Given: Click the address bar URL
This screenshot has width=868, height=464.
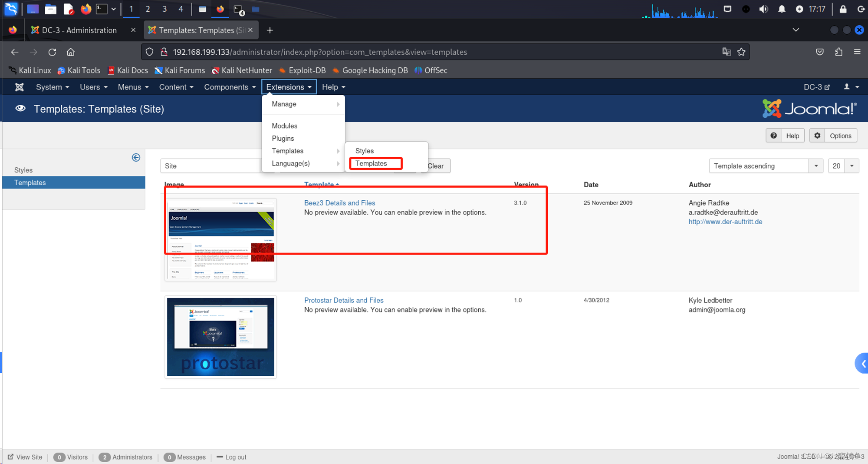Looking at the screenshot, I should [320, 52].
